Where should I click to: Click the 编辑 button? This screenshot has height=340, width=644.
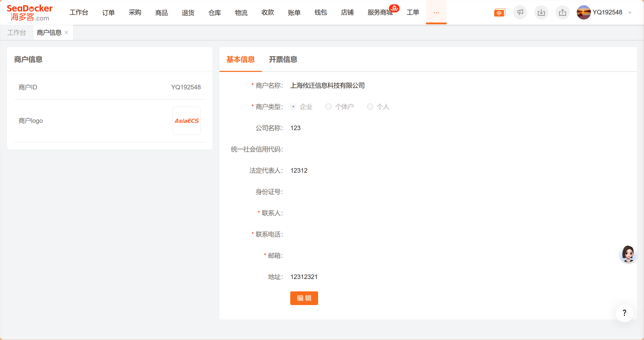pos(304,298)
